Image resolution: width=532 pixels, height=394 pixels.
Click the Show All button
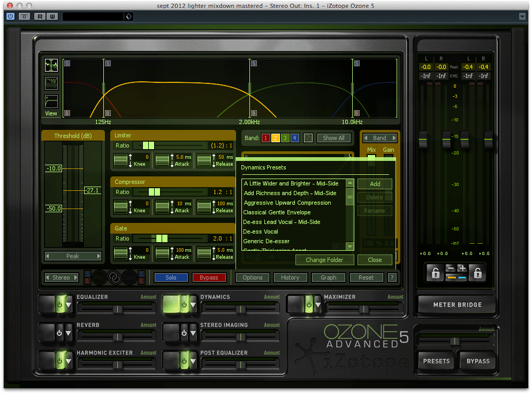pyautogui.click(x=334, y=138)
